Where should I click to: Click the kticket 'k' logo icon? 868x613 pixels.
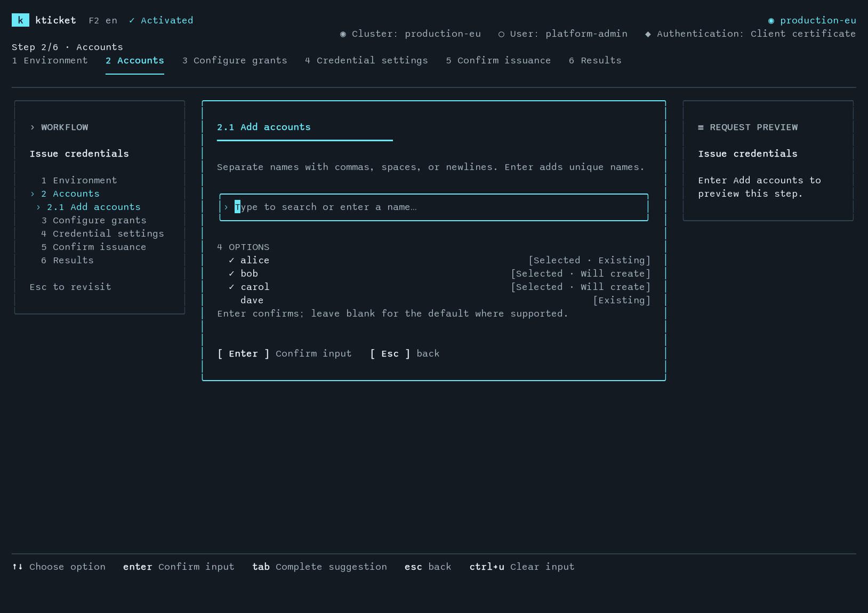point(20,20)
